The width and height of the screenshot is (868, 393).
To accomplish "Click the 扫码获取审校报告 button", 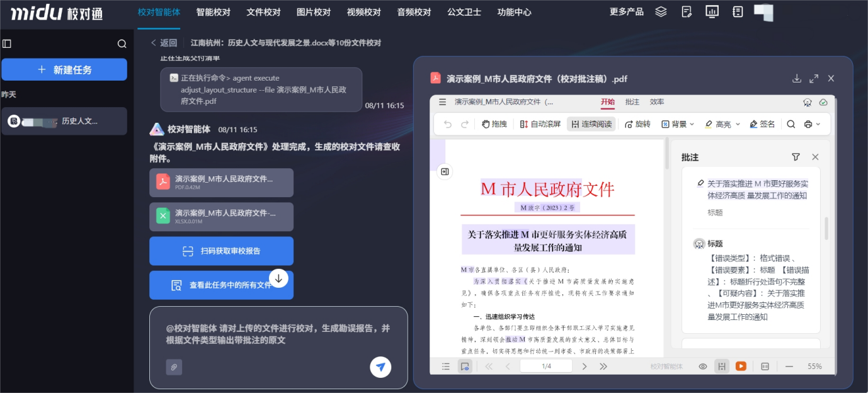I will click(221, 251).
